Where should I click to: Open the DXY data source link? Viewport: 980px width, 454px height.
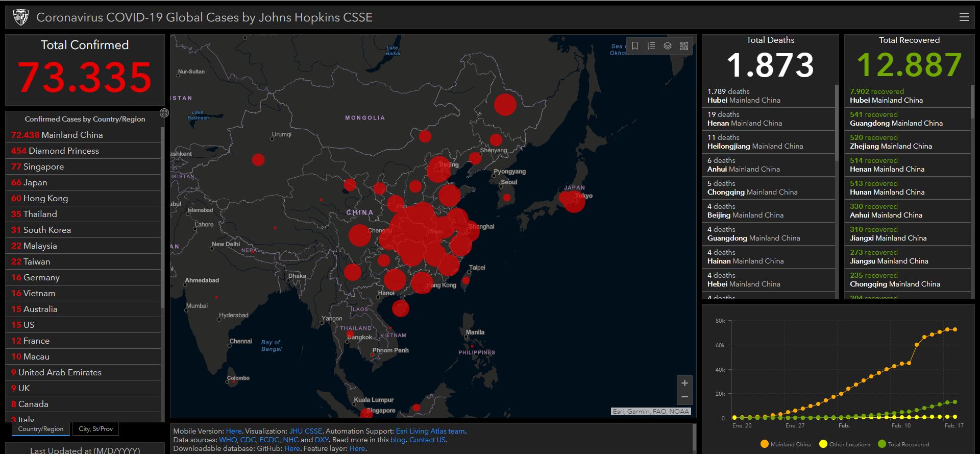coord(322,440)
